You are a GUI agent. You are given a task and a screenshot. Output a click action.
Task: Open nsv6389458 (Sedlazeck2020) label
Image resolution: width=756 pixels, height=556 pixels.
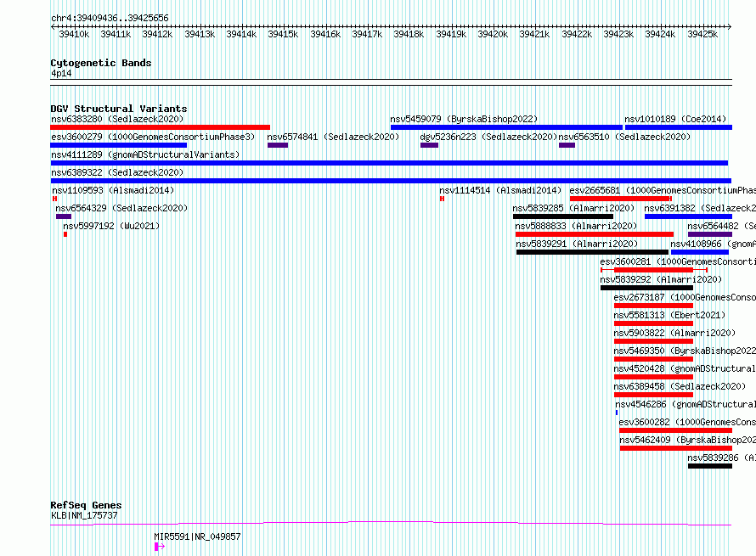680,386
